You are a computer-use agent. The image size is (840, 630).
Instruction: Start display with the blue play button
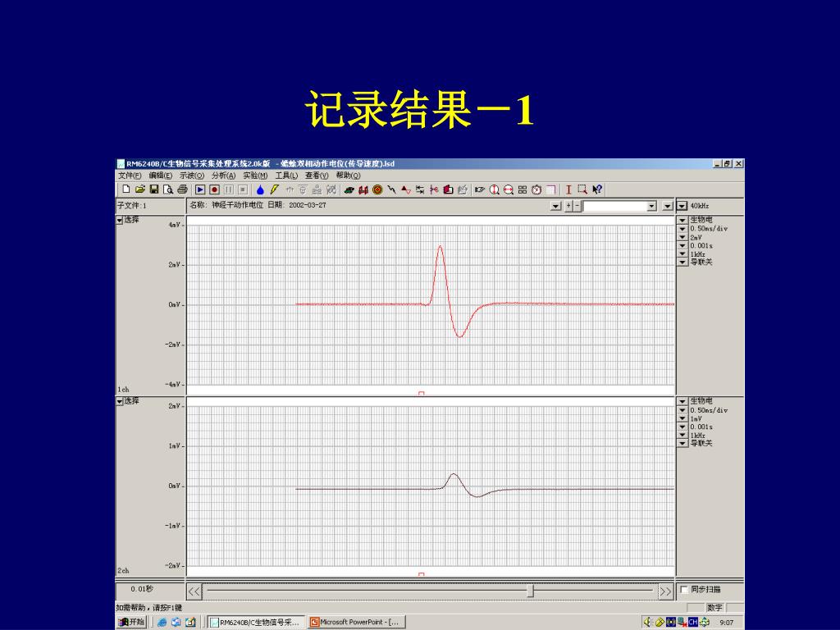tap(200, 189)
